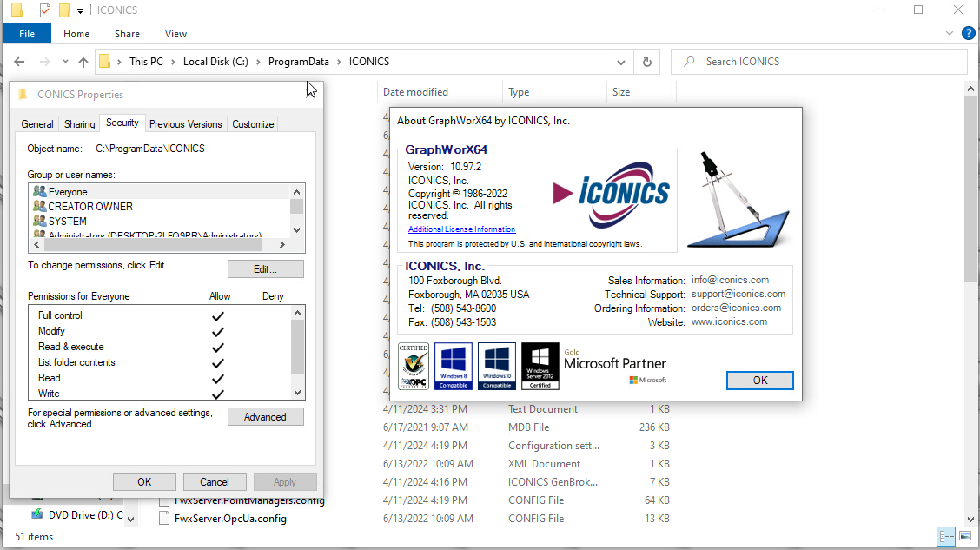Click the OPC Certified logo
The image size is (980, 550).
pyautogui.click(x=413, y=366)
